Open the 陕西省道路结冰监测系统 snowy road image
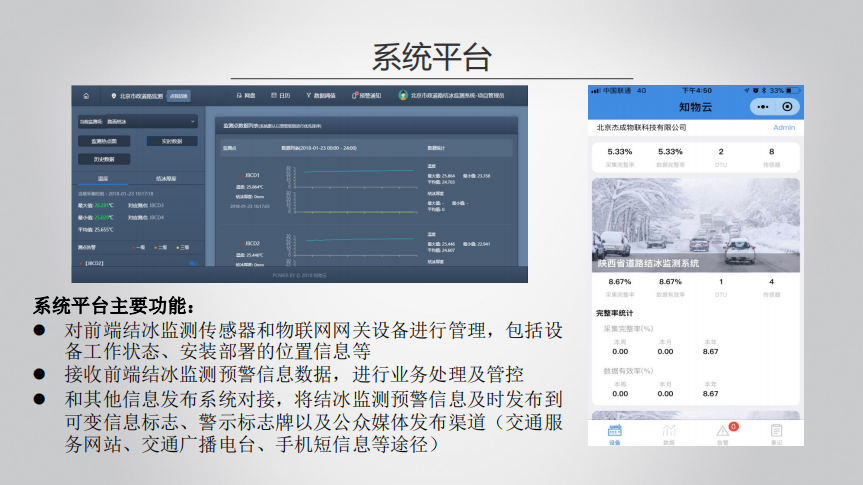863x485 pixels. (x=696, y=225)
